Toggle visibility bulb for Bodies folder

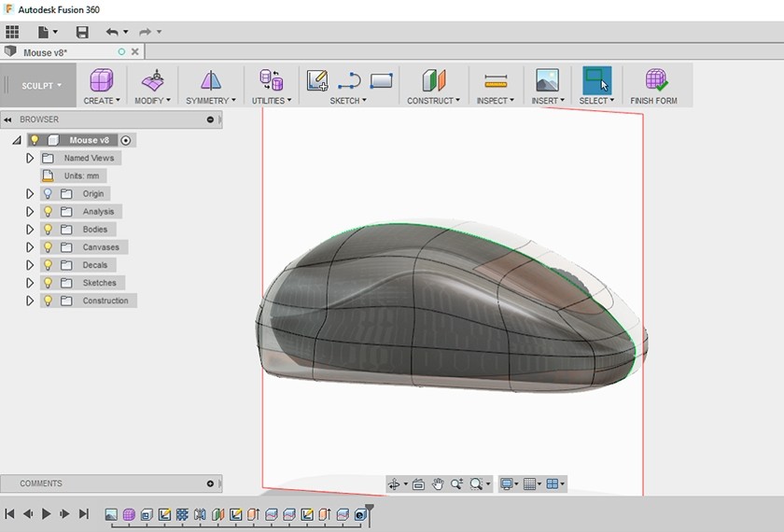[x=48, y=230]
